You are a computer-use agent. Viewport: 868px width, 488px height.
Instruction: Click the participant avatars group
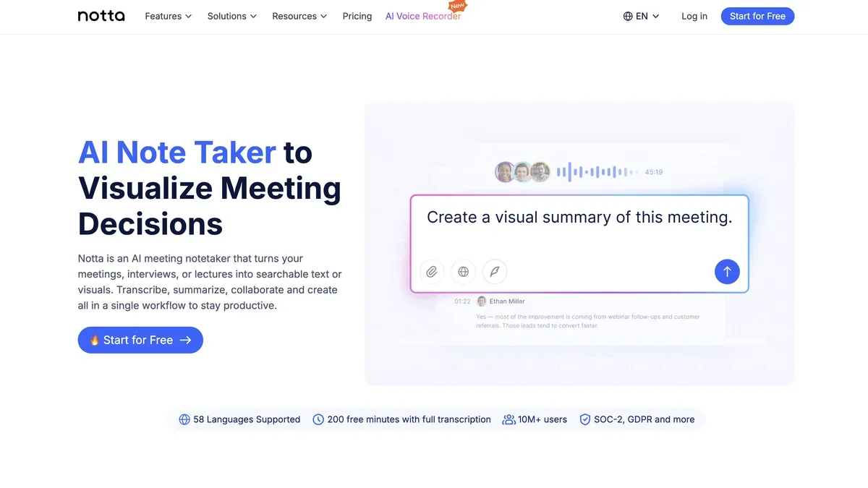(x=522, y=172)
